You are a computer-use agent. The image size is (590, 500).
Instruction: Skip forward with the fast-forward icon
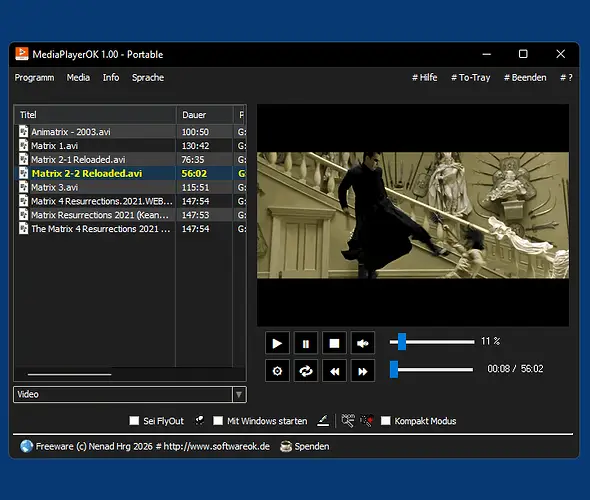pos(362,371)
